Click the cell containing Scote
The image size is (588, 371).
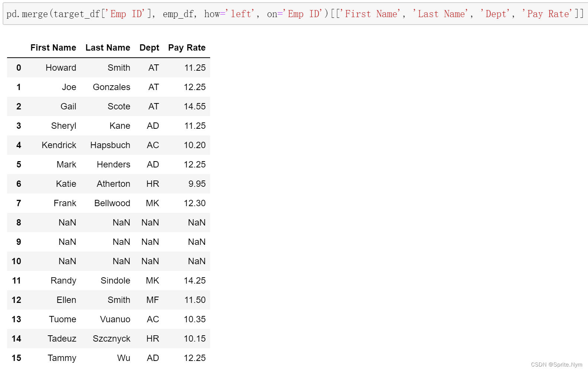[119, 106]
